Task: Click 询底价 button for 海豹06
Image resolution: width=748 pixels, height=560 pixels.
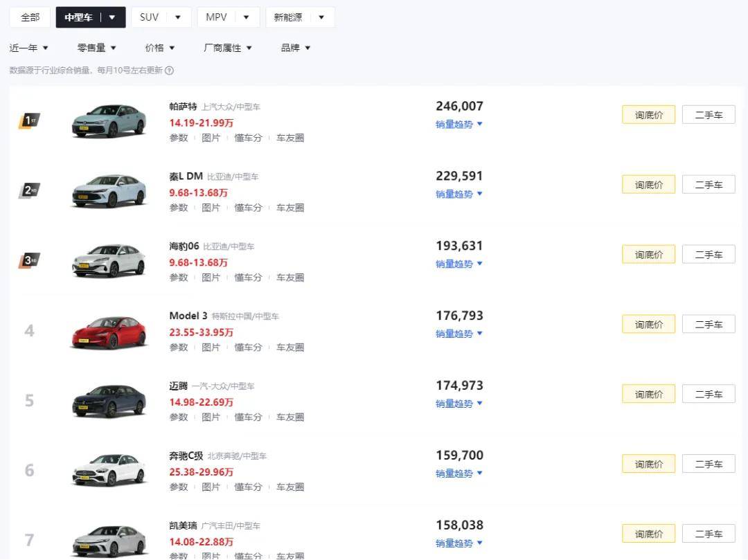Action: pyautogui.click(x=649, y=255)
